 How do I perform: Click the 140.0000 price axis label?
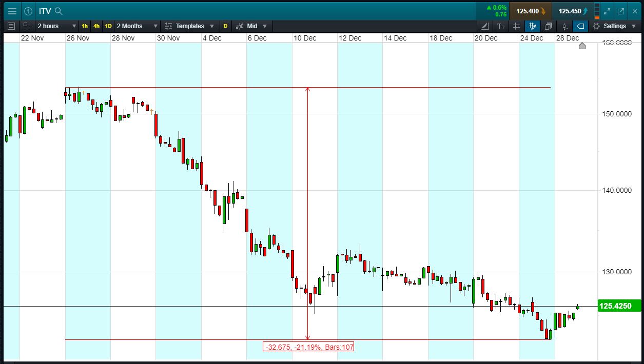point(616,190)
